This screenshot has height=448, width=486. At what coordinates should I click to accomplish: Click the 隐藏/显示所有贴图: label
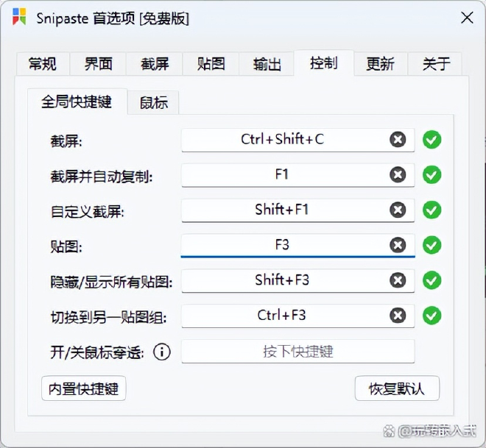point(111,282)
